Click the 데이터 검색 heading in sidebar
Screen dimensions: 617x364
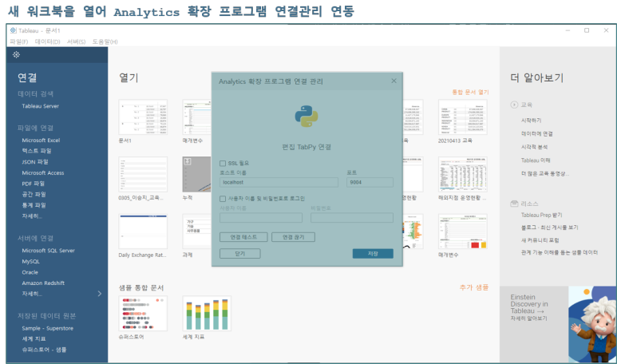[x=35, y=93]
